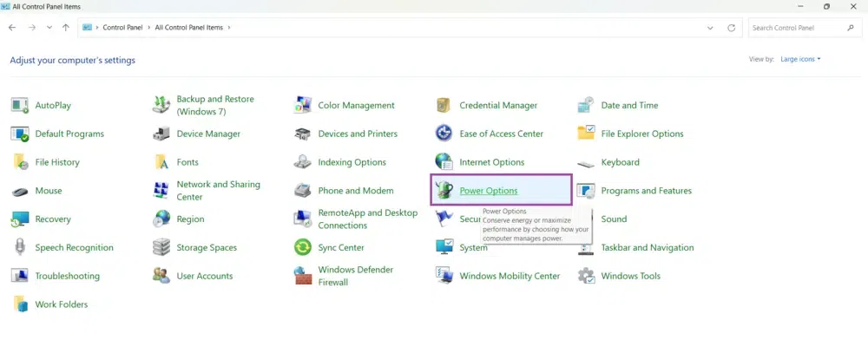This screenshot has height=340, width=868.
Task: Open Network and Sharing Center icon
Action: (161, 191)
